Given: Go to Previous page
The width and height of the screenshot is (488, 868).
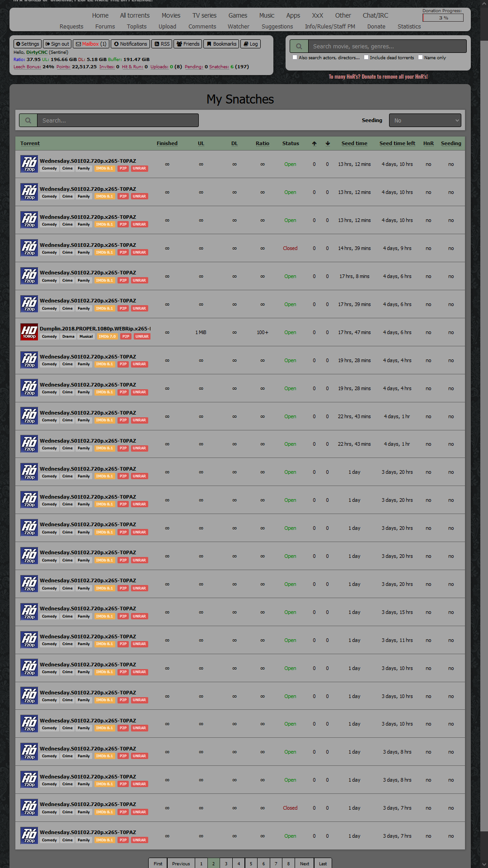Looking at the screenshot, I should pos(181,863).
